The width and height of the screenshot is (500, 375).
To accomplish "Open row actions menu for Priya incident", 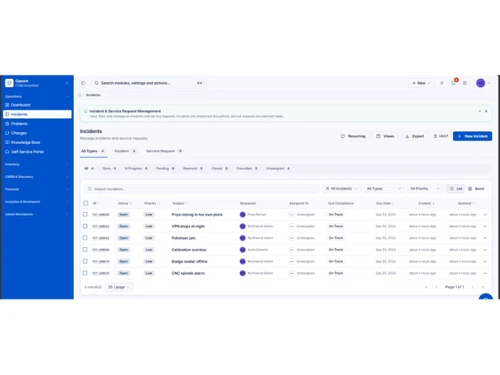I will click(x=485, y=215).
